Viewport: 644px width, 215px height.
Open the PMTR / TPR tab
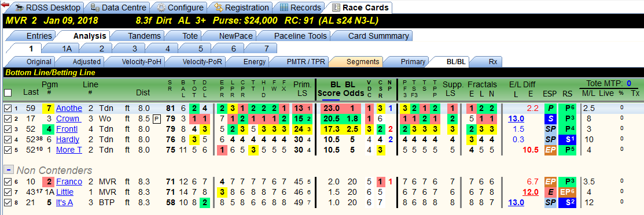[306, 62]
